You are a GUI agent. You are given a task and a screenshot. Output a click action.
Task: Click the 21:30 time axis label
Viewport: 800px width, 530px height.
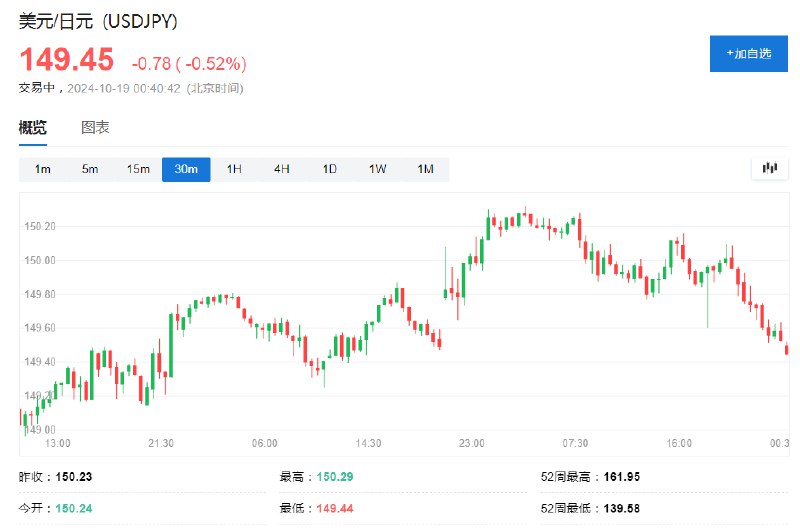[x=161, y=443]
